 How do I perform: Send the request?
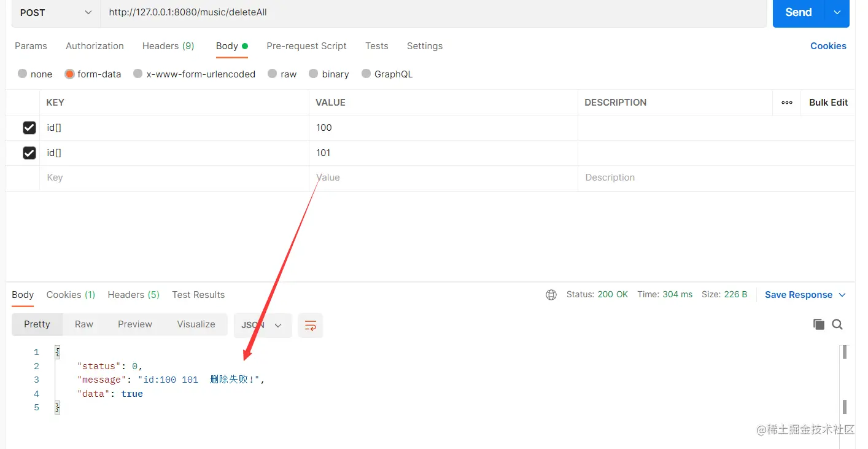(x=798, y=12)
